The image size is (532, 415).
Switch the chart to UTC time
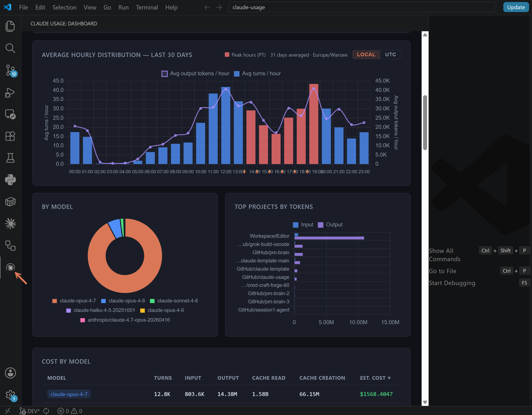[x=390, y=55]
